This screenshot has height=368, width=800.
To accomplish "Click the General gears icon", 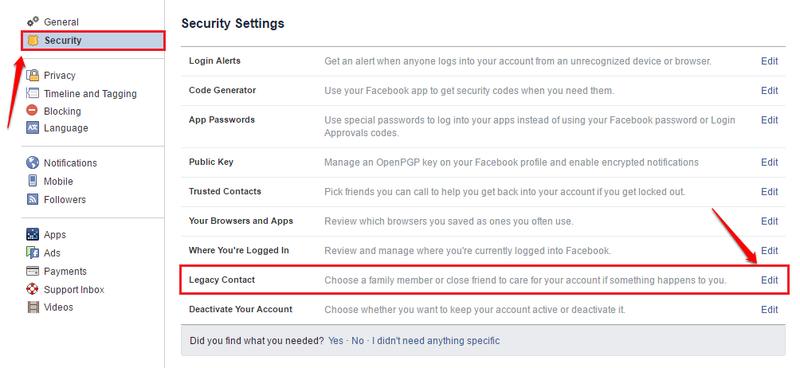I will pyautogui.click(x=33, y=21).
